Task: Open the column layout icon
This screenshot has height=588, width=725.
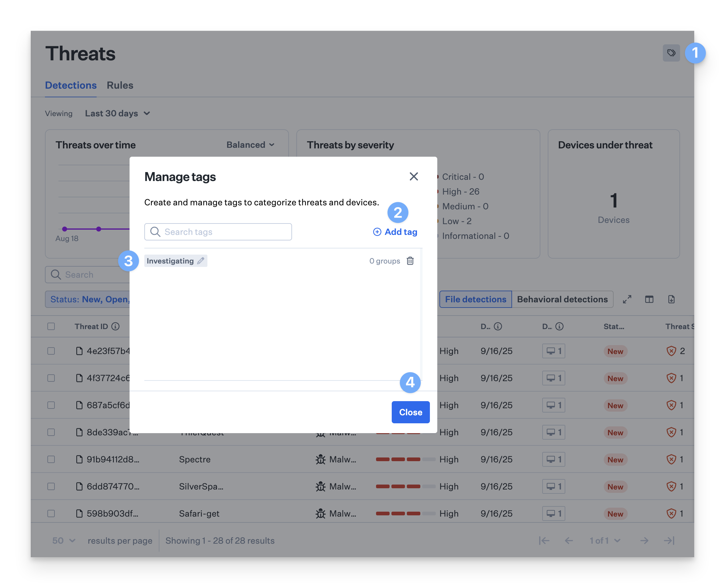Action: click(649, 300)
